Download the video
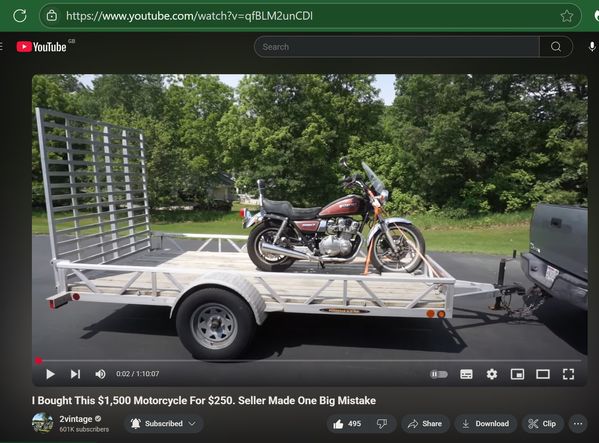Image resolution: width=599 pixels, height=443 pixels. [486, 424]
